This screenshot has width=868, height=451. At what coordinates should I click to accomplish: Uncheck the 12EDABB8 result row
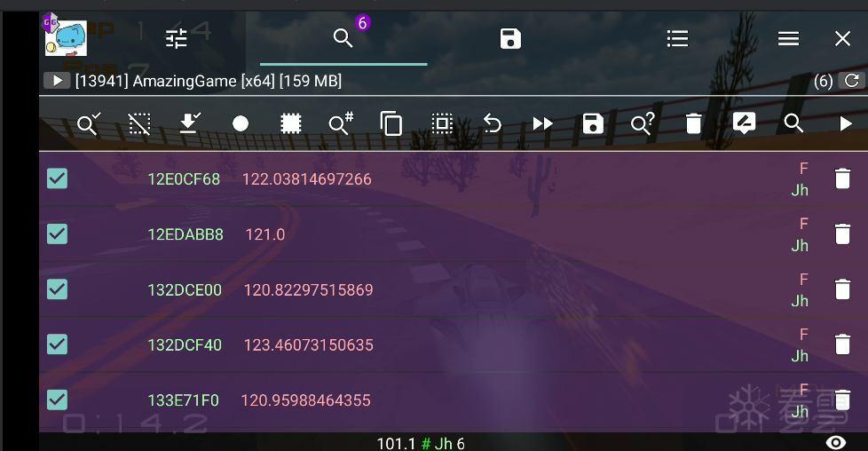tap(57, 233)
